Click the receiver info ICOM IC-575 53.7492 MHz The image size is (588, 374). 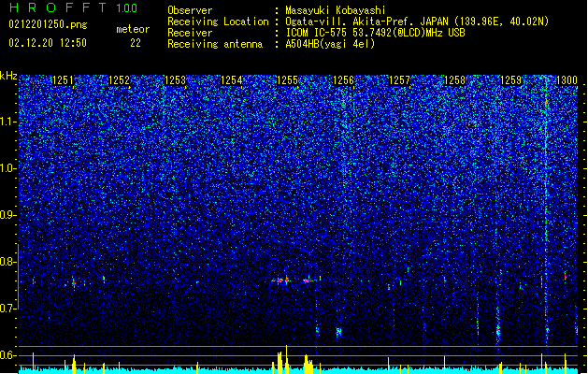coord(375,33)
